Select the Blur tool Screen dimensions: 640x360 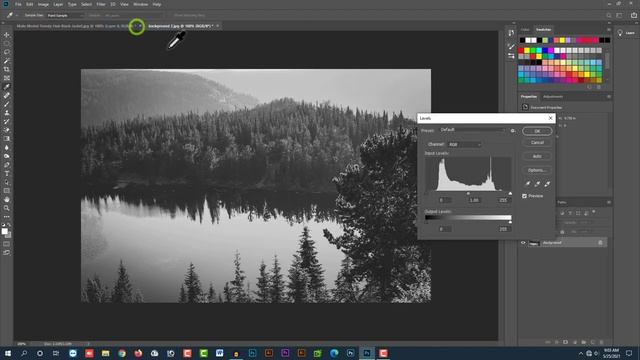7,147
